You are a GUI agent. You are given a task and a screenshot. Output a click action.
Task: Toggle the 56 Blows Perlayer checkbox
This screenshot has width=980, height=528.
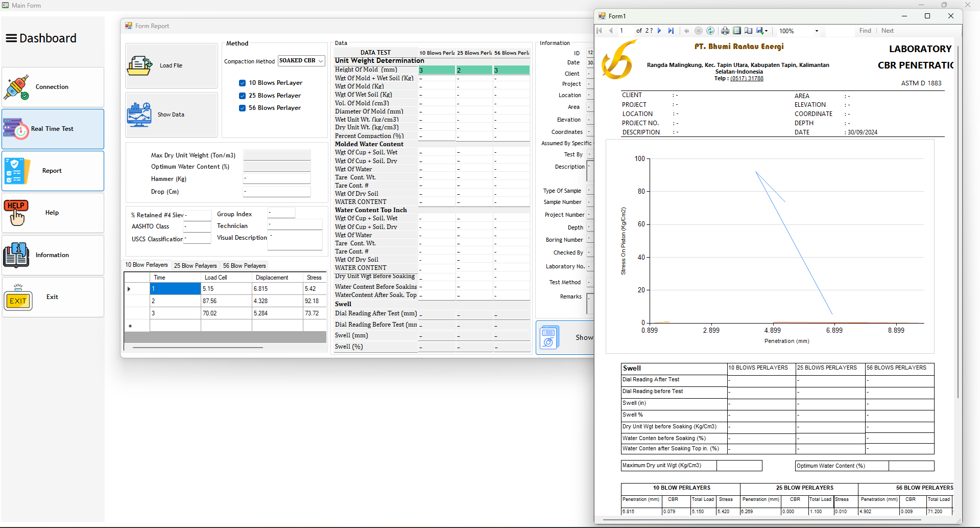click(x=243, y=108)
